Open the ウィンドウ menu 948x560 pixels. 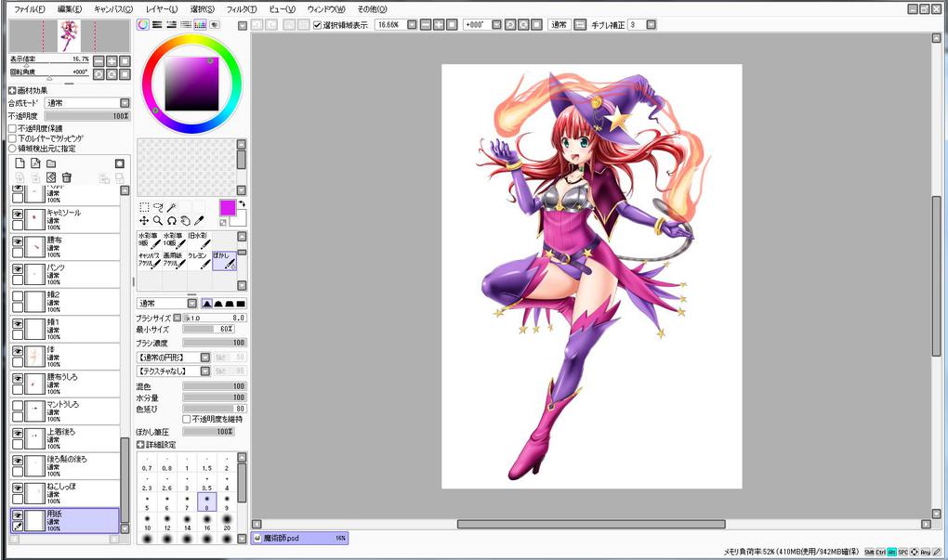click(326, 9)
